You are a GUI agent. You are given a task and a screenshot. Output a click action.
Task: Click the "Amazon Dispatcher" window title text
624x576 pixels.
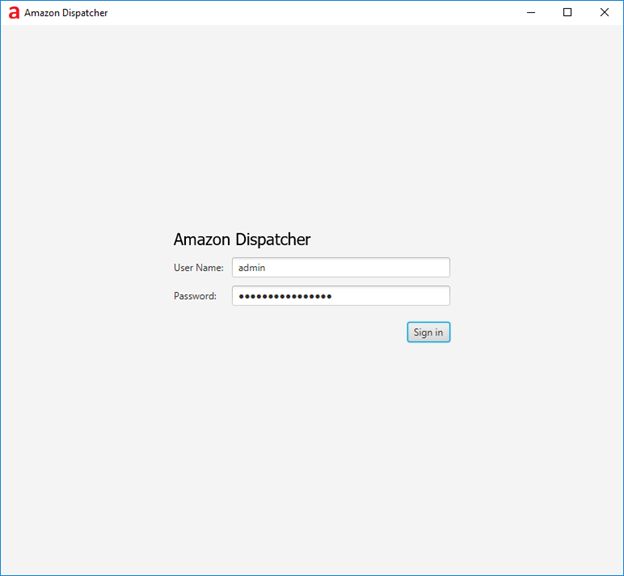click(x=66, y=13)
